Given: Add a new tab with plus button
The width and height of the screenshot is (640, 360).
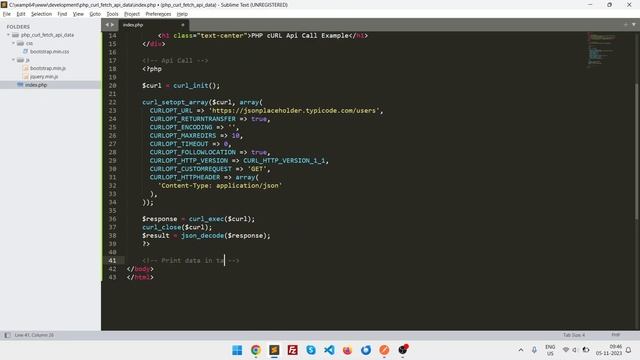Looking at the screenshot, I should point(626,24).
